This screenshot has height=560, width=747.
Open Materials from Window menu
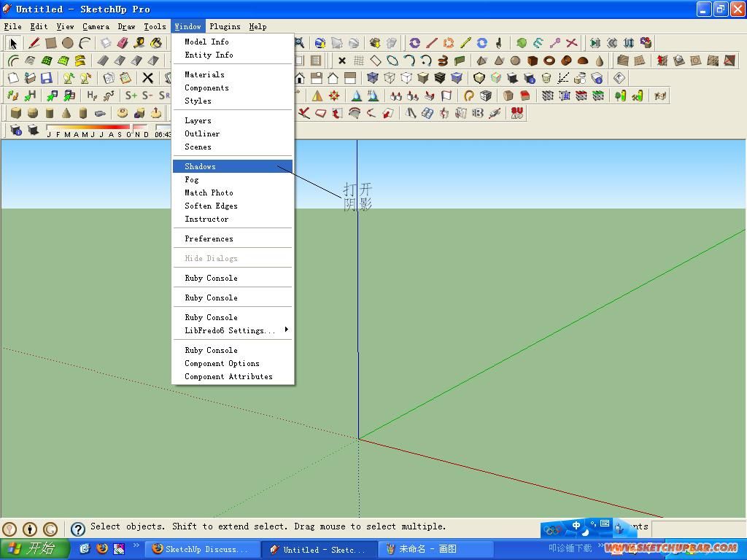(x=233, y=74)
